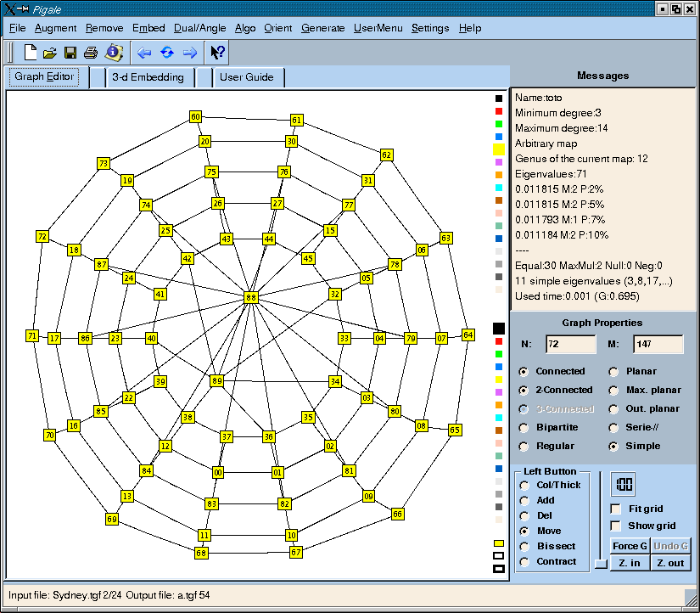Click the Z. in zoom button
The image size is (700, 613).
[x=629, y=563]
